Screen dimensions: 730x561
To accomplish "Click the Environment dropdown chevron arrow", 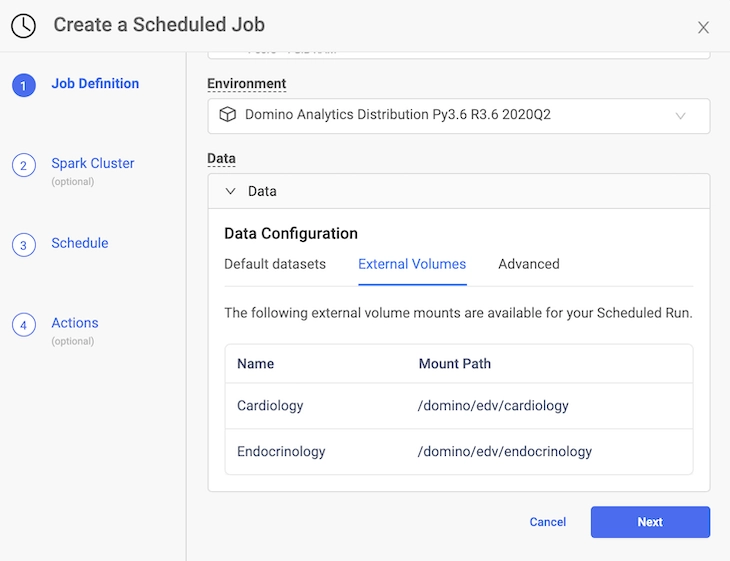I will click(x=681, y=116).
